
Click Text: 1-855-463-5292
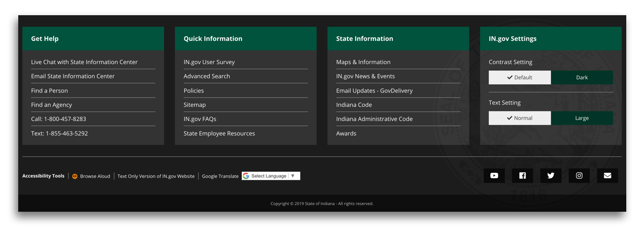coord(60,133)
